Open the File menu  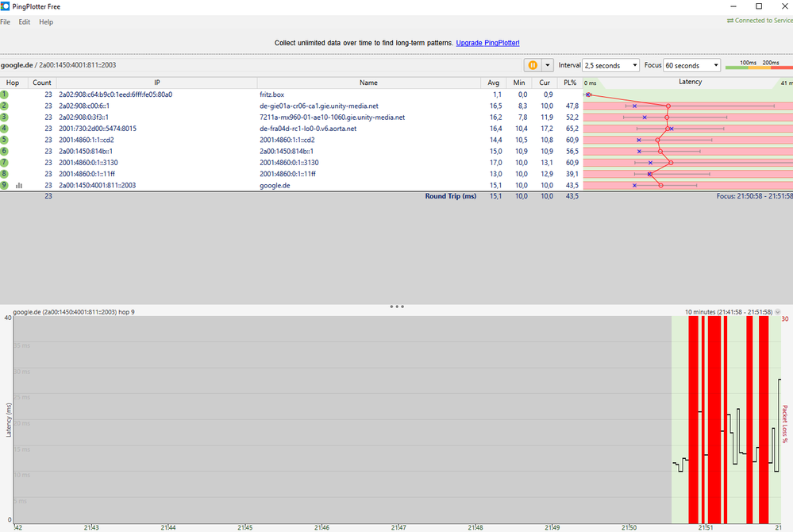tap(6, 21)
